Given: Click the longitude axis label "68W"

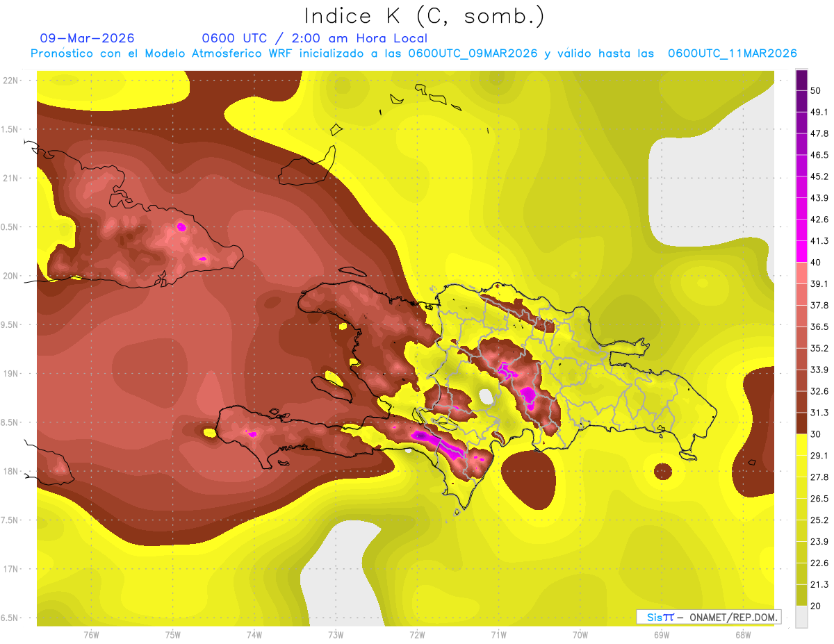Looking at the screenshot, I should click(x=743, y=634).
